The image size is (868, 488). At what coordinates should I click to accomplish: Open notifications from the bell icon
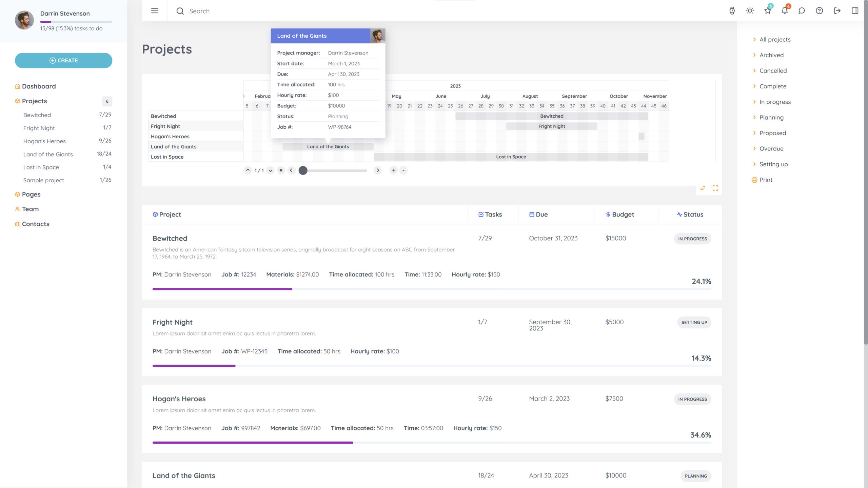coord(785,11)
